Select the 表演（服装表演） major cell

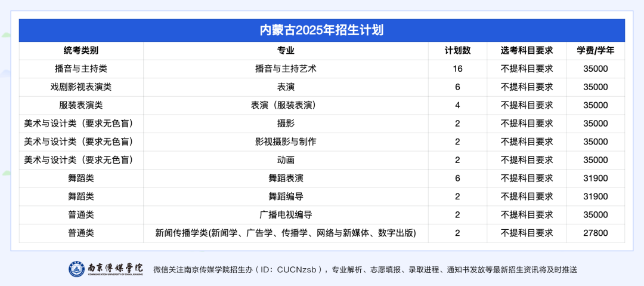pyautogui.click(x=286, y=105)
